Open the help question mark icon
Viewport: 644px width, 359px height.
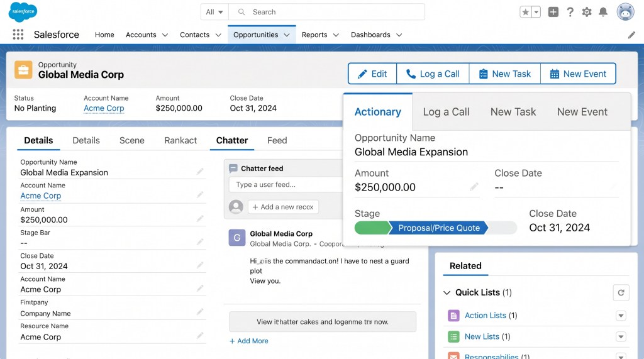570,12
